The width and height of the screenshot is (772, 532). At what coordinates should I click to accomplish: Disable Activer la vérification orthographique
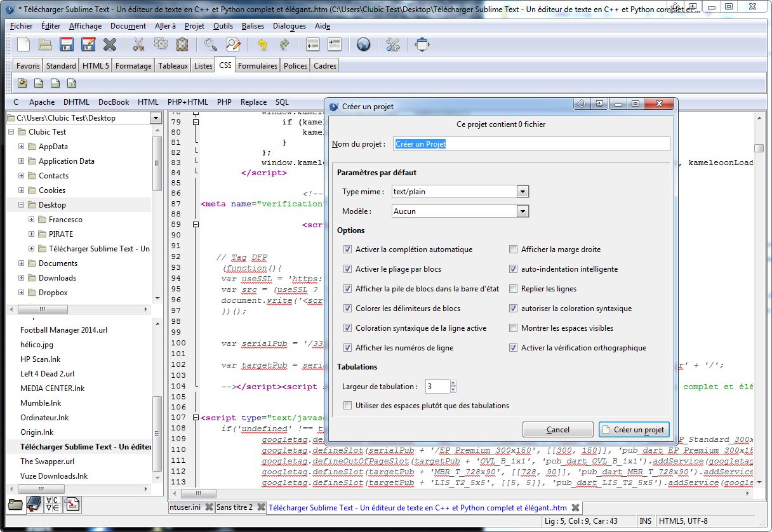(514, 348)
